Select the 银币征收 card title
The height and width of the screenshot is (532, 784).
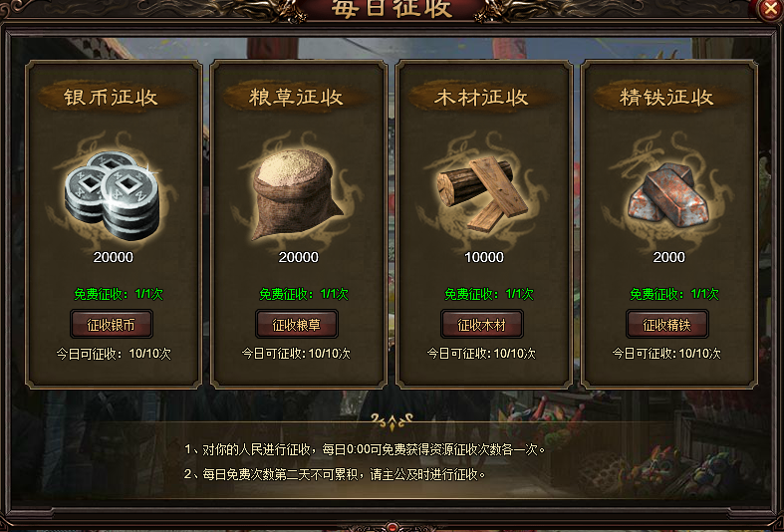pos(111,97)
